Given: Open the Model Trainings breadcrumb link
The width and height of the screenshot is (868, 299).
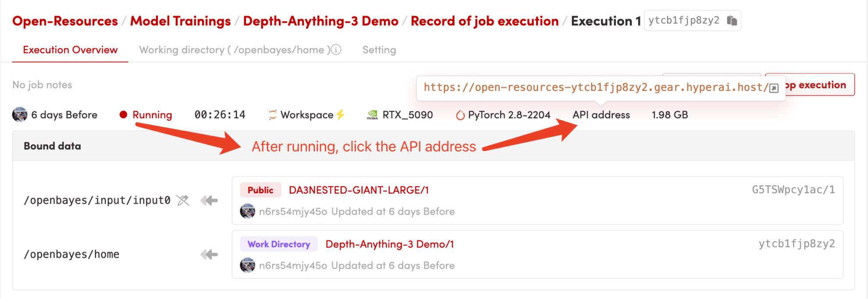Looking at the screenshot, I should tap(180, 21).
